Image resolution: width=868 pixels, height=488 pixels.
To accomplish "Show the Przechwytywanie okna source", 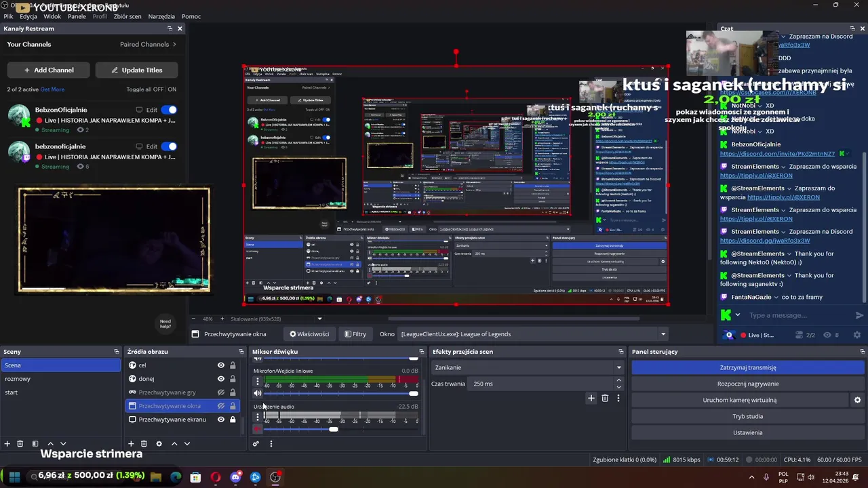I will [x=220, y=406].
